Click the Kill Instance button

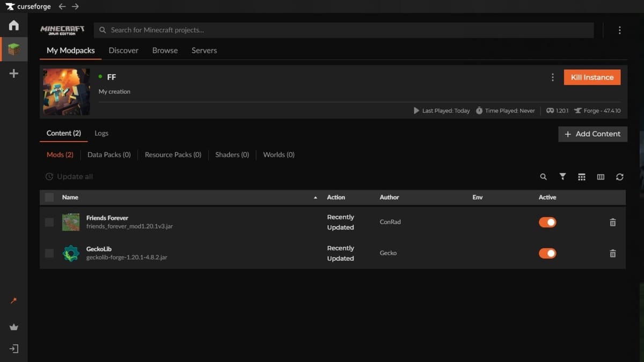coord(592,77)
